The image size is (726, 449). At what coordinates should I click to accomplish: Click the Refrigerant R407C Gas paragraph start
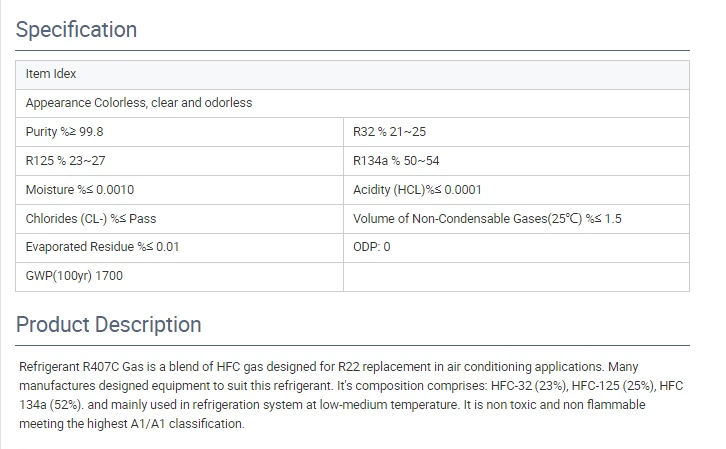click(81, 367)
